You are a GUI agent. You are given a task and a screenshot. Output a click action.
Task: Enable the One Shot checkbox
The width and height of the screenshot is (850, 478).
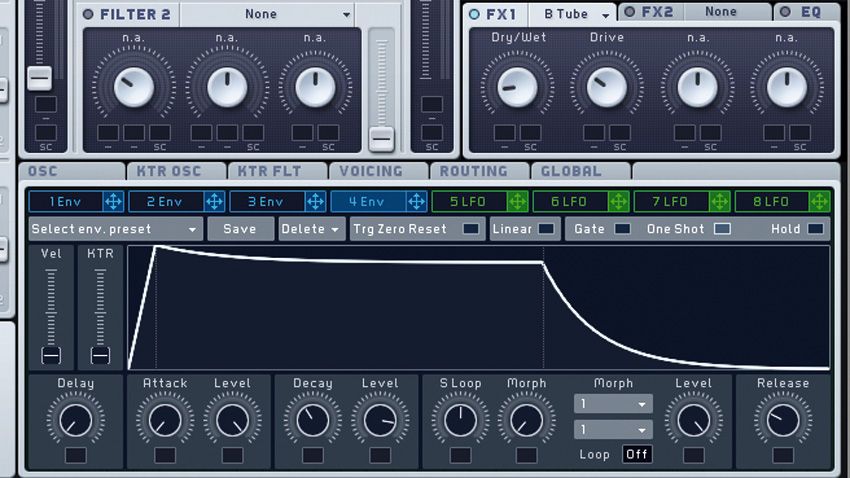coord(722,229)
